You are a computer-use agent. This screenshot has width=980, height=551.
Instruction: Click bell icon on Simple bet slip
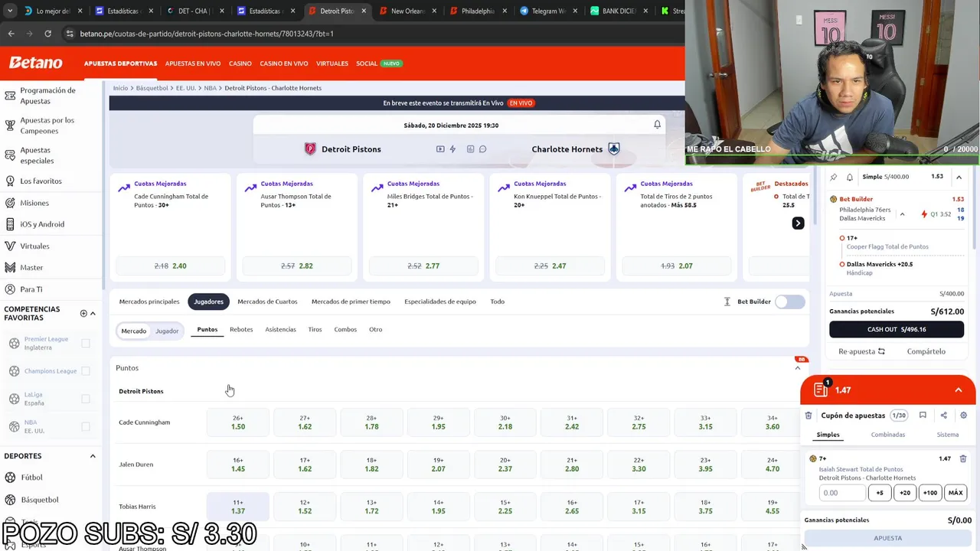point(850,177)
